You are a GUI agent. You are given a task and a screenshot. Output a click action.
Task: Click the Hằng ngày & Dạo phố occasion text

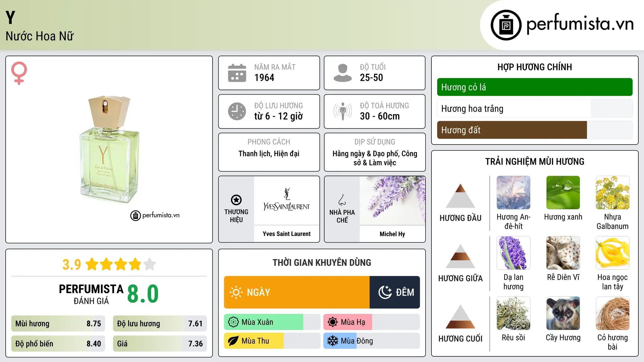[x=375, y=158]
